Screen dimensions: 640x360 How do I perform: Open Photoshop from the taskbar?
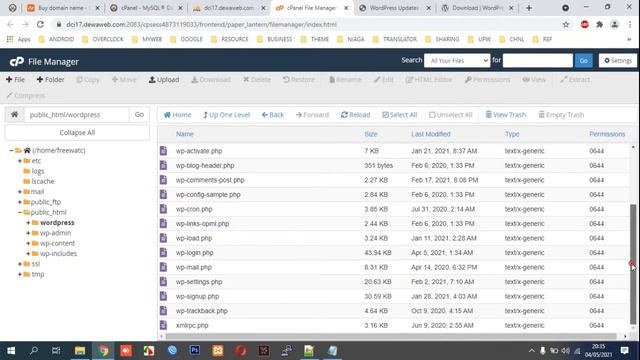tap(195, 350)
